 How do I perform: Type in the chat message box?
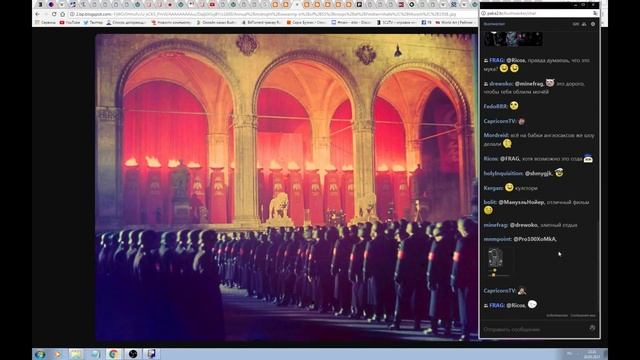[534, 329]
